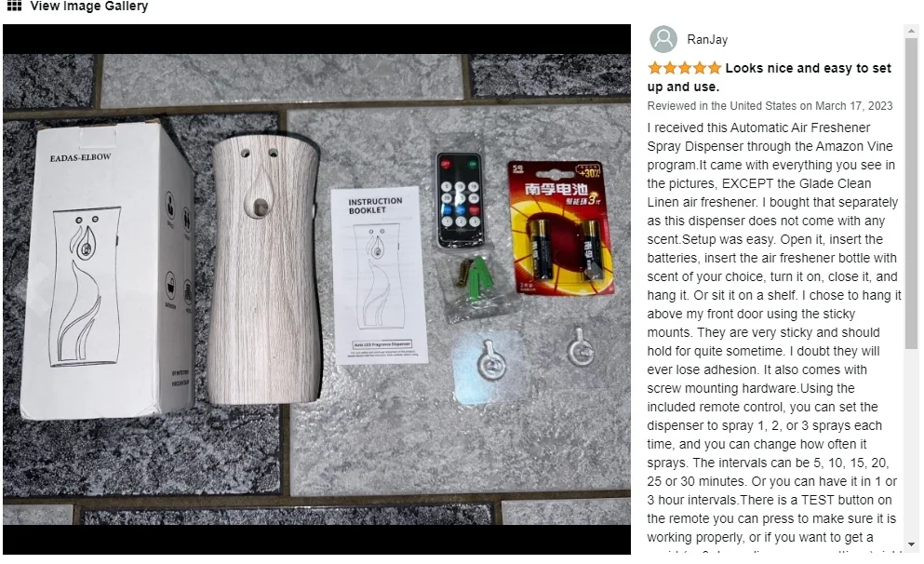Click RanJay's profile avatar icon
Viewport: 924px width, 564px height.
(663, 39)
